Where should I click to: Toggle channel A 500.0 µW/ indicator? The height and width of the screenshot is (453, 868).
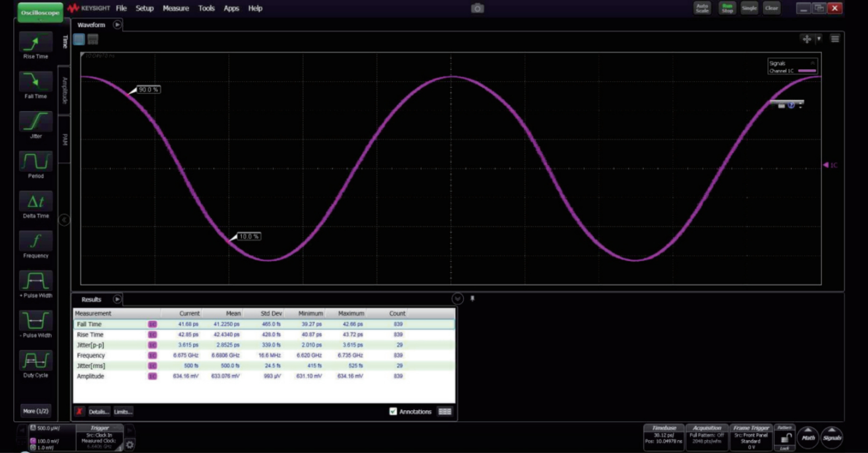[x=45, y=428]
